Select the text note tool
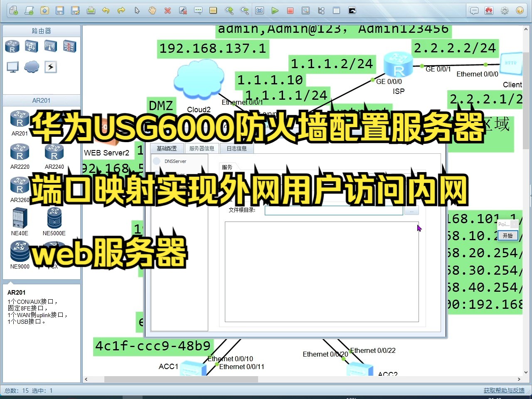Image resolution: width=532 pixels, height=399 pixels. 198,10
